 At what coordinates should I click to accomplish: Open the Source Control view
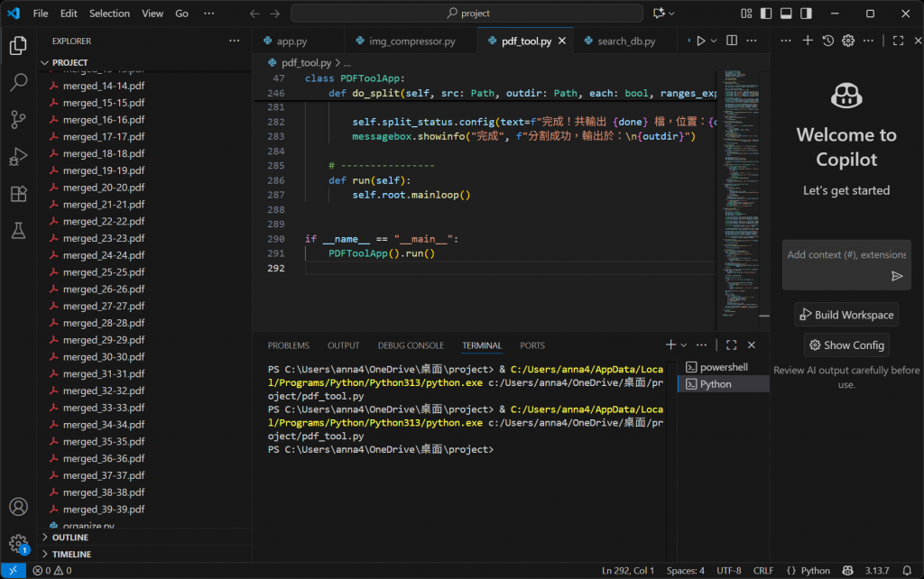click(x=18, y=119)
